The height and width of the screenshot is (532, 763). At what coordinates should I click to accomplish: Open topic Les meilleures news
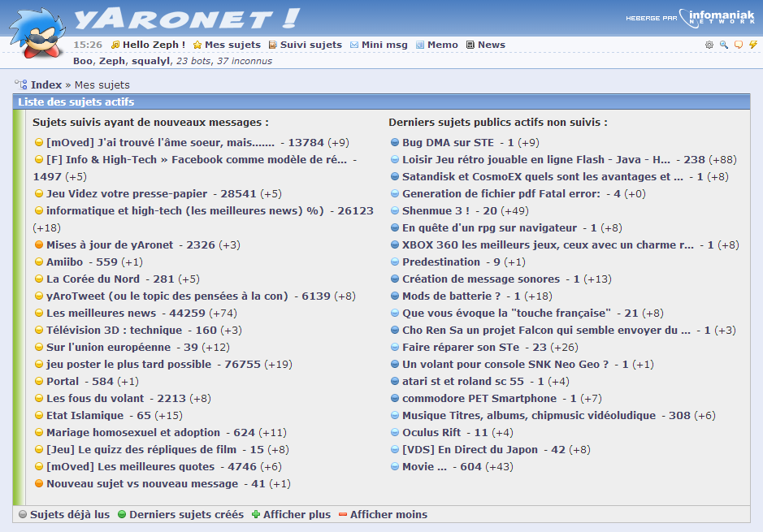101,313
